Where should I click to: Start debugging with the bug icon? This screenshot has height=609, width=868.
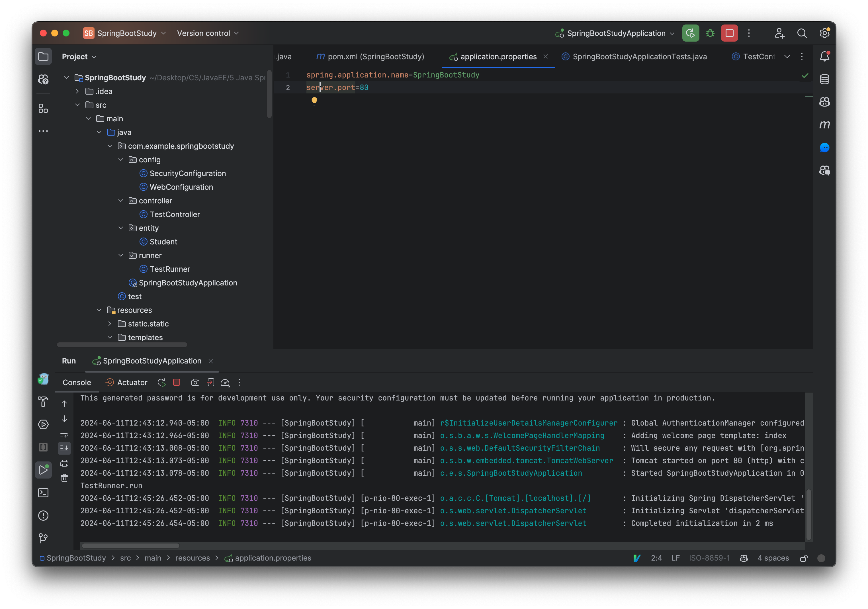tap(710, 33)
